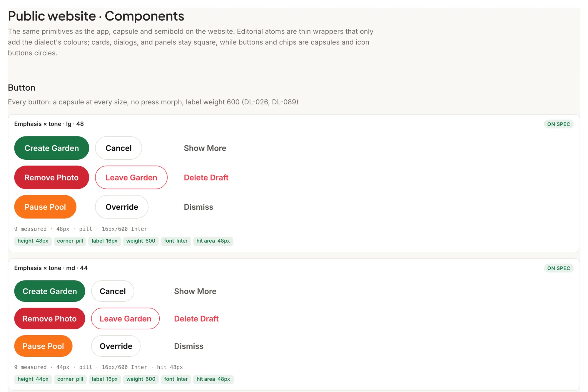588x392 pixels.
Task: Click Create Garden in the md 44 card
Action: pos(50,291)
